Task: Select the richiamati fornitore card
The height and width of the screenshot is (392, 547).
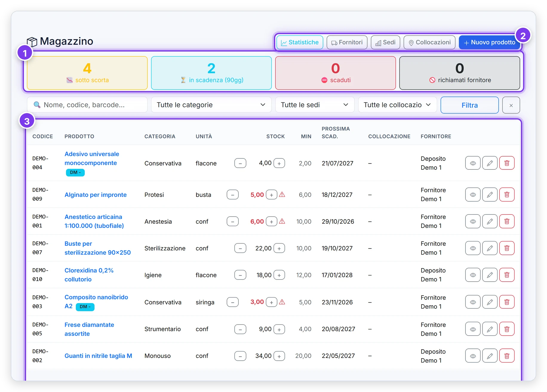Action: point(460,73)
